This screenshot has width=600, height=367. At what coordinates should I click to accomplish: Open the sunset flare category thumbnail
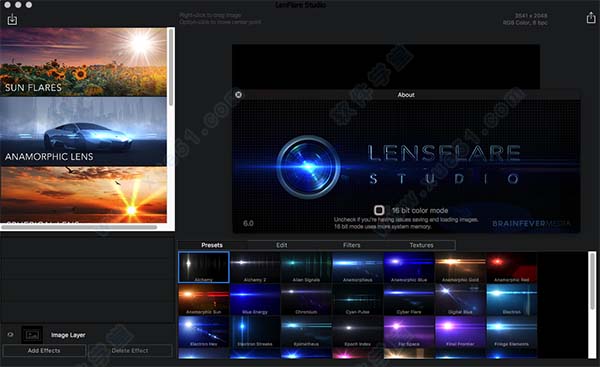83,194
